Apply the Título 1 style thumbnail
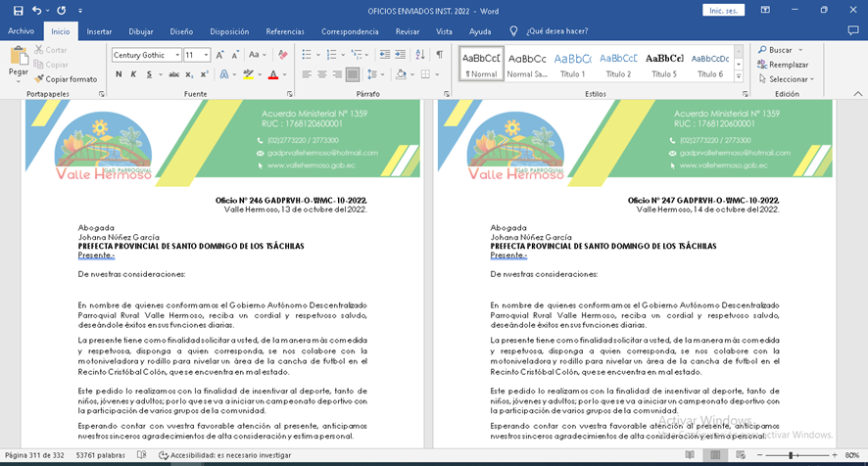 (x=572, y=65)
